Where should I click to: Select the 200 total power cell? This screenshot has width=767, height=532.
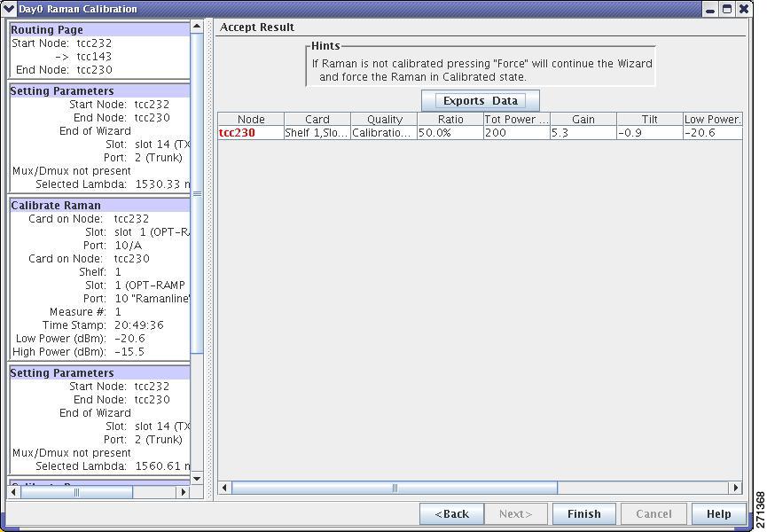pos(517,132)
